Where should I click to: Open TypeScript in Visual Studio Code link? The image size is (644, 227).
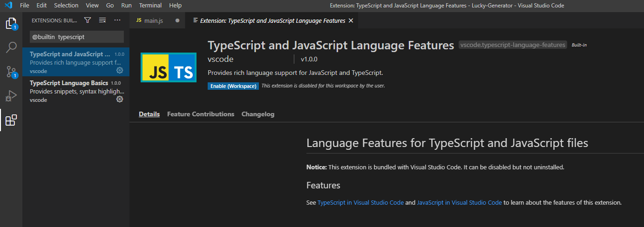[x=360, y=203]
